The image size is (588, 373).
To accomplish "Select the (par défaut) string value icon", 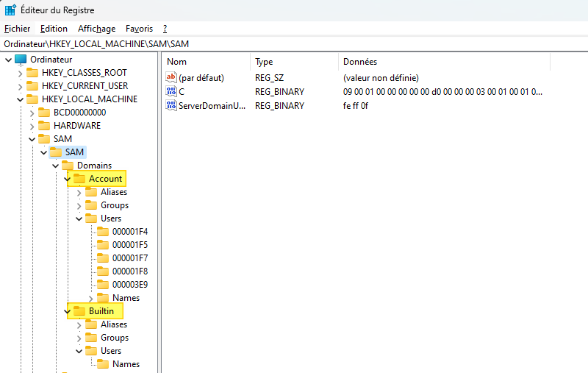I will (x=171, y=78).
